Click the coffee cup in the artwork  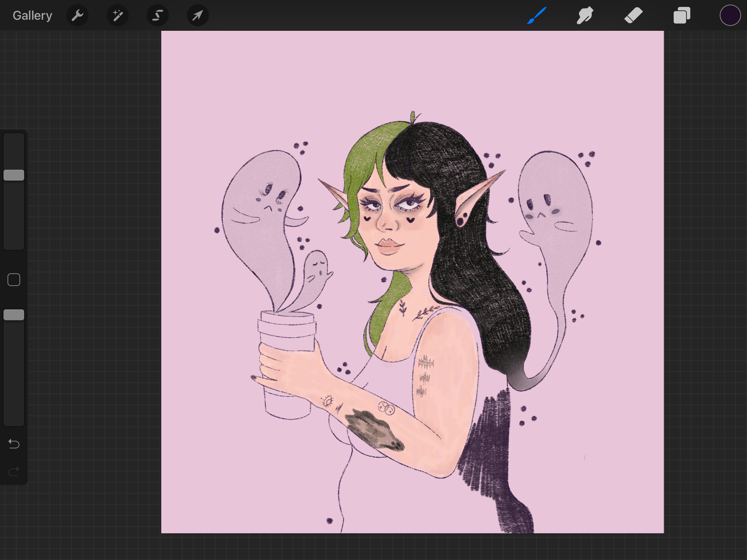(286, 365)
